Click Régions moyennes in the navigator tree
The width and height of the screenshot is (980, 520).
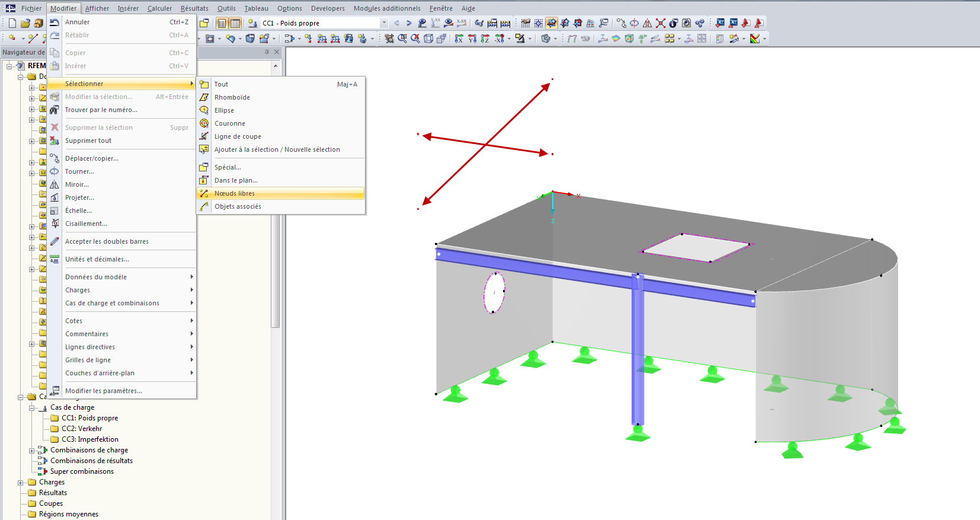coord(69,514)
